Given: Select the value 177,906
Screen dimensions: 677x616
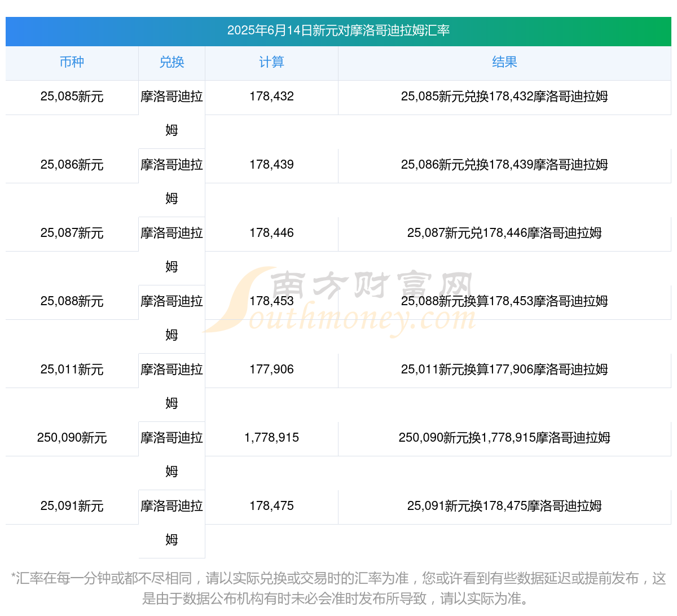Looking at the screenshot, I should pyautogui.click(x=271, y=369).
